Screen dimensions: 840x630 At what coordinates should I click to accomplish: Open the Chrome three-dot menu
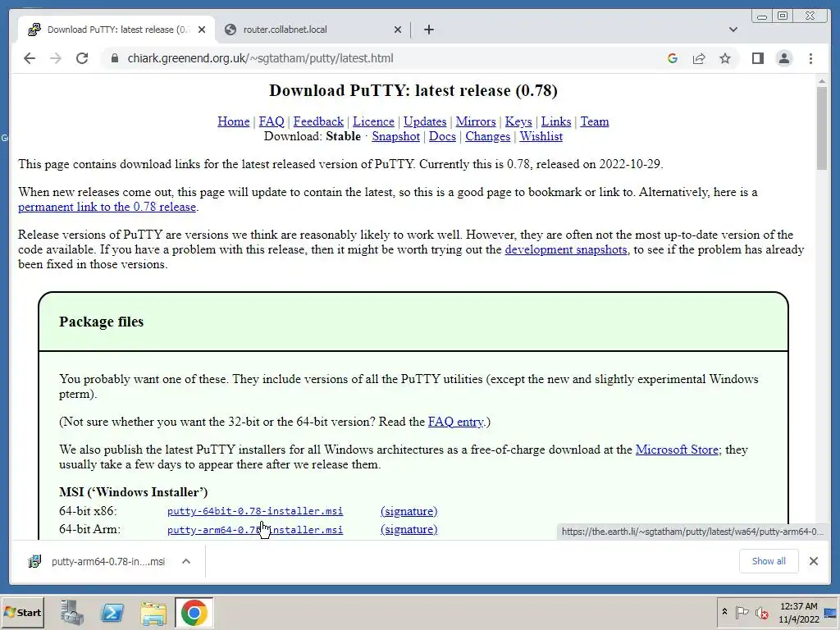(810, 58)
